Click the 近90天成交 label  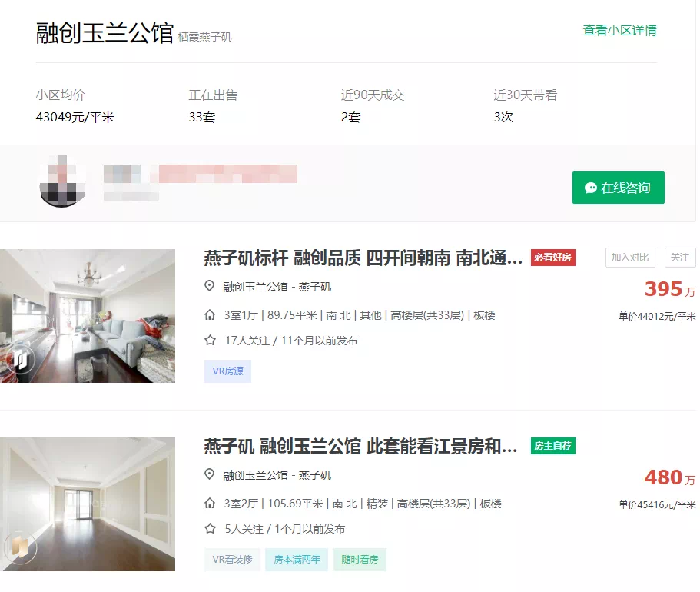(x=373, y=95)
